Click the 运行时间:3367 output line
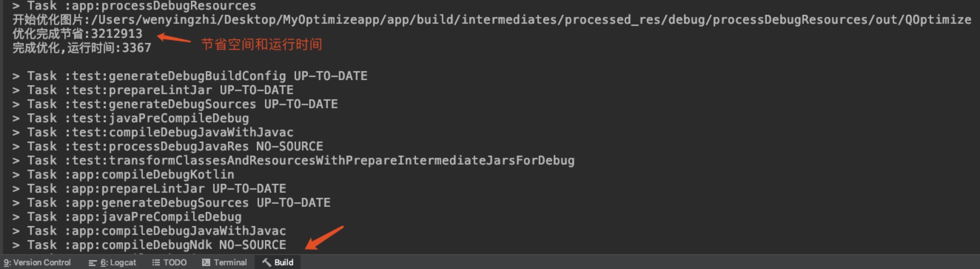Screen dimensions: 980x269 click(82, 48)
